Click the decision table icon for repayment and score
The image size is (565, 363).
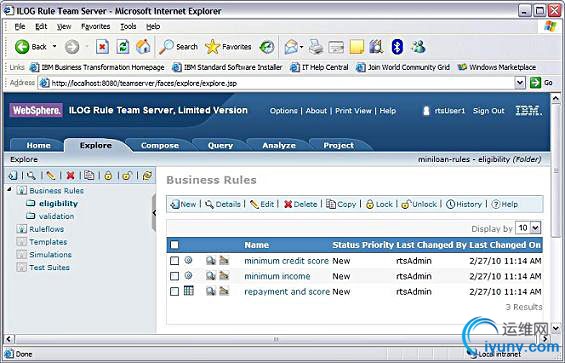(x=189, y=291)
